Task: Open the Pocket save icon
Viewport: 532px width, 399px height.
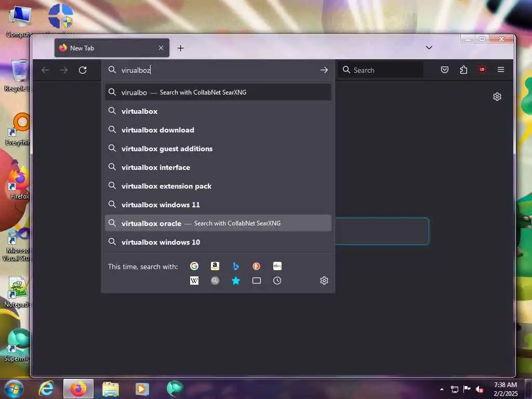Action: [445, 70]
